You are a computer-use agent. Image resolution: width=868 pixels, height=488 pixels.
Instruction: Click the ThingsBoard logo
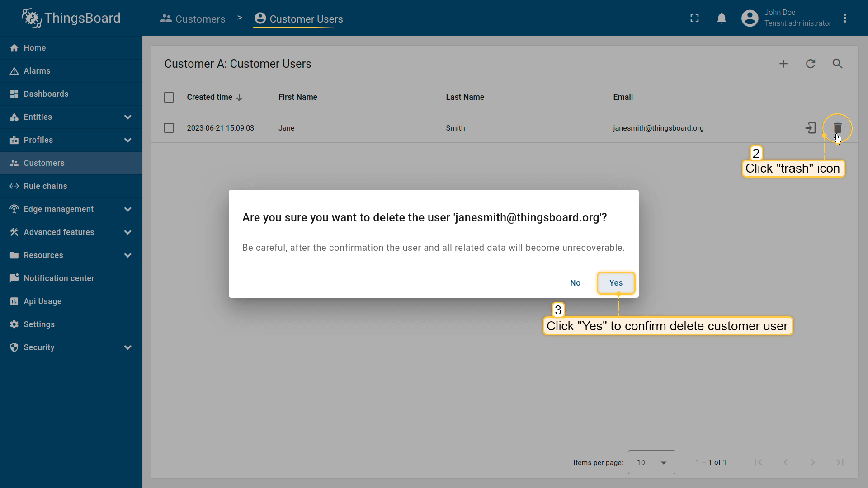(71, 18)
